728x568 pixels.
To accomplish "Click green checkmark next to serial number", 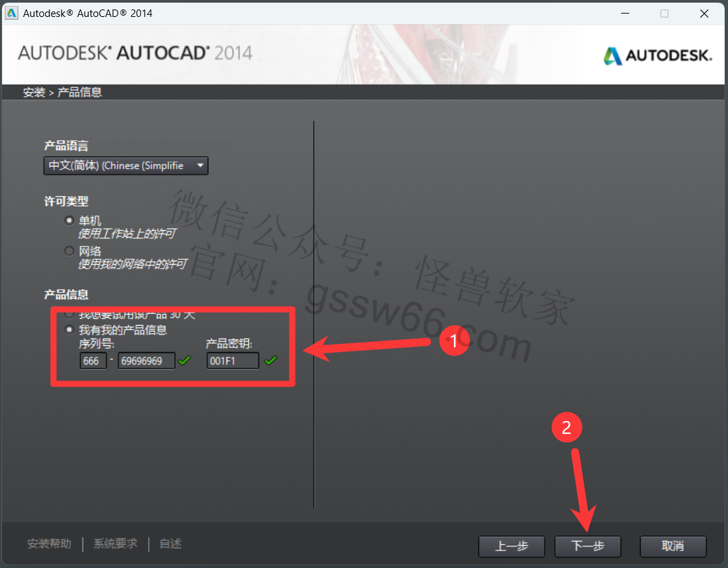I will click(185, 361).
